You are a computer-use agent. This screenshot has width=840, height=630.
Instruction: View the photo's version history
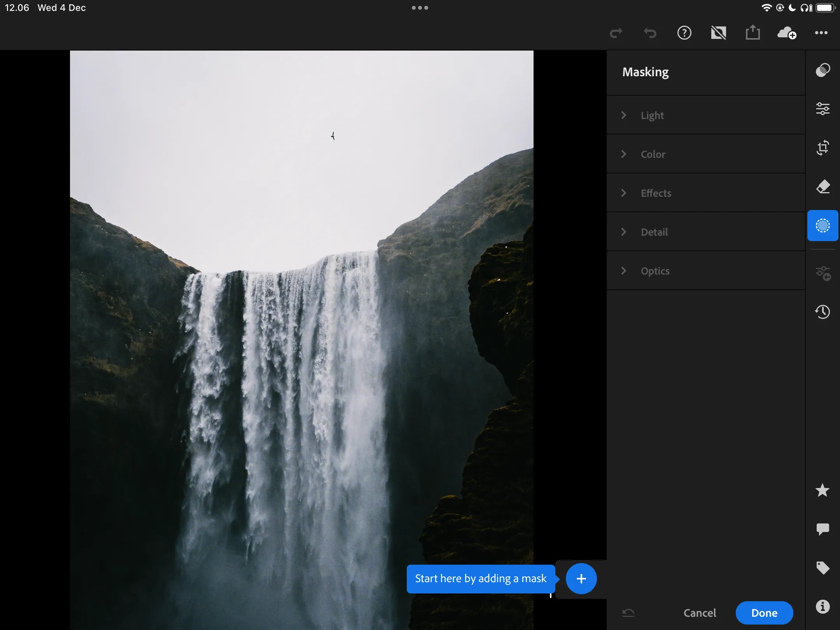(x=823, y=312)
